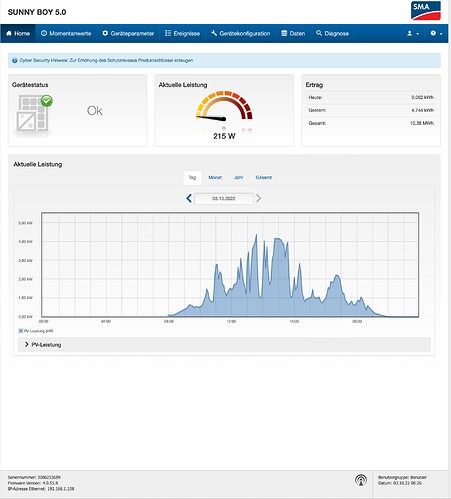The width and height of the screenshot is (451, 499).
Task: Open Gerätekonfiguration menu
Action: [240, 33]
